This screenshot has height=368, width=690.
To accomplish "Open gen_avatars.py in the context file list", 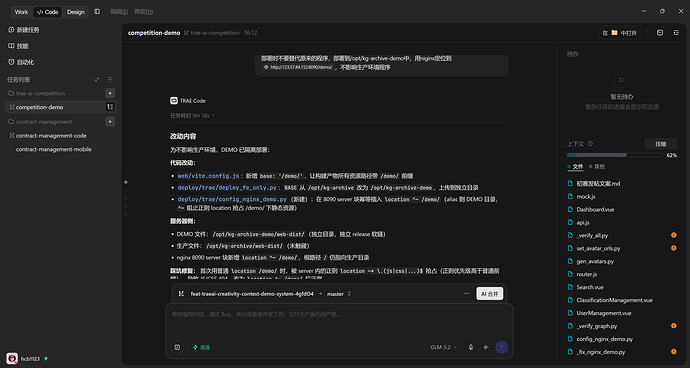I will (595, 261).
